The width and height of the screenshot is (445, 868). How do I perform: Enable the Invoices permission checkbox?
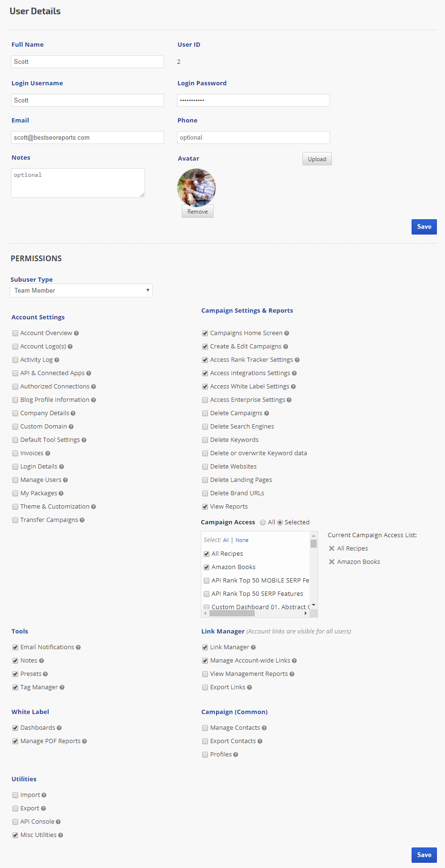[x=15, y=453]
